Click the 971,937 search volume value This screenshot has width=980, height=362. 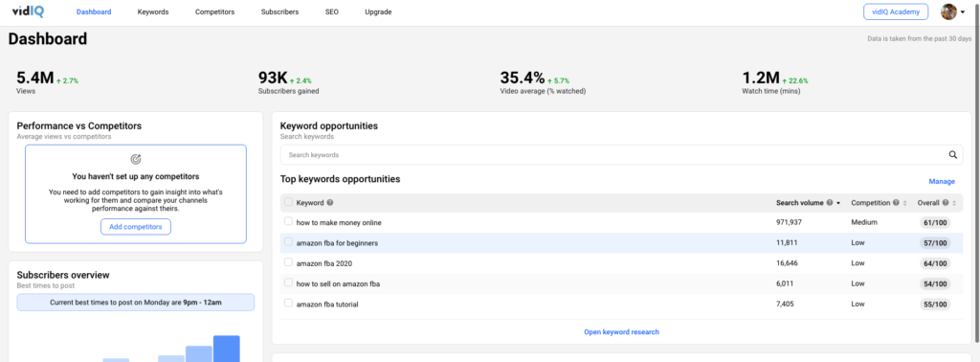coord(789,222)
